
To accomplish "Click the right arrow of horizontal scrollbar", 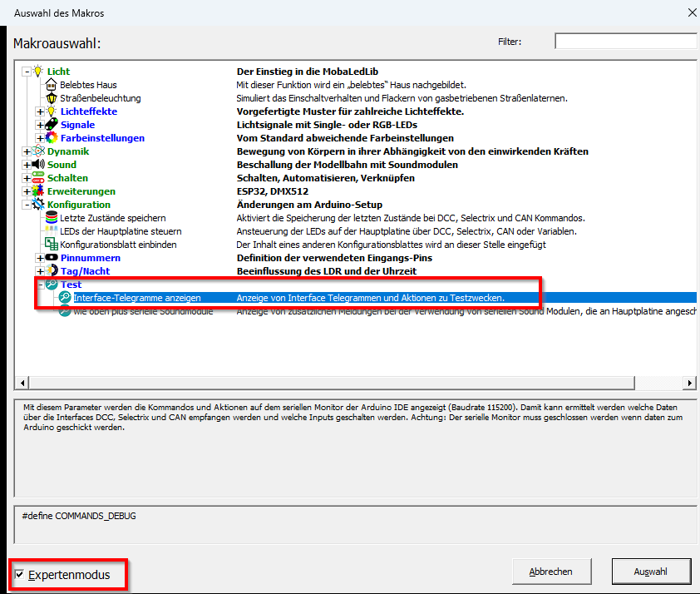I will click(x=689, y=383).
